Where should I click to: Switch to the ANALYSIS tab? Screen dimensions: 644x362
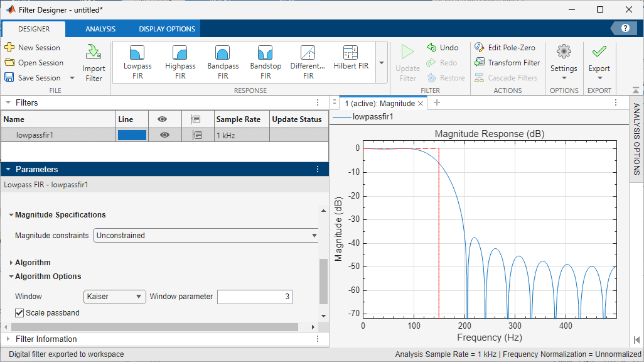point(100,29)
